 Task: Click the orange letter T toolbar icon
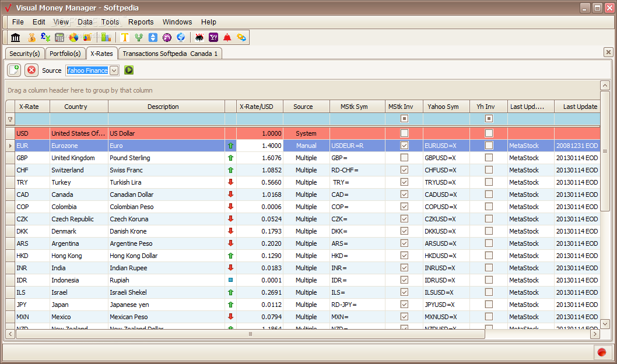pos(125,37)
